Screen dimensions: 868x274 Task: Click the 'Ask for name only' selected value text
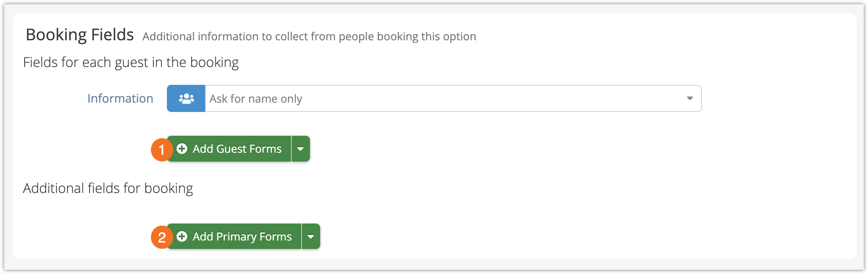256,99
